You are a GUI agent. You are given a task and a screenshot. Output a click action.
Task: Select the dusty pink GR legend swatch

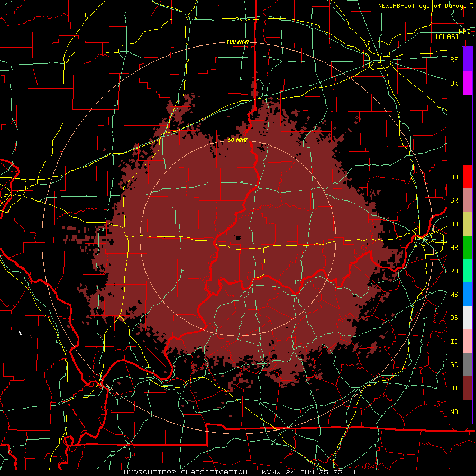pos(467,200)
